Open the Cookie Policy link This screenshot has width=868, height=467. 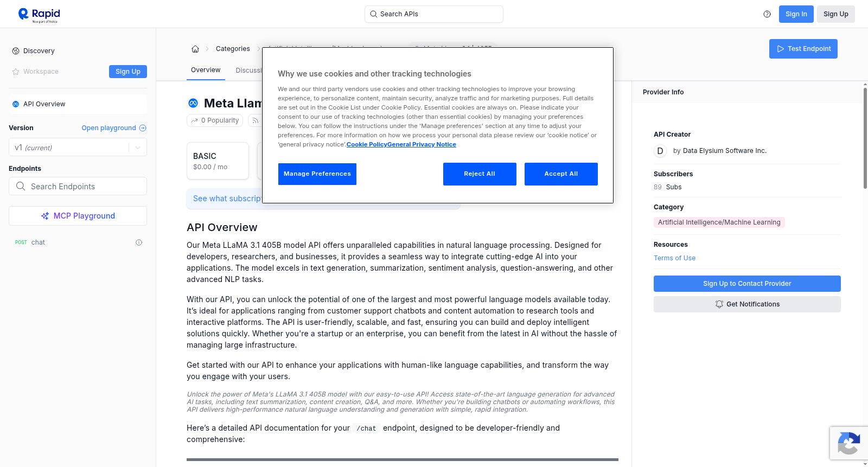click(367, 144)
